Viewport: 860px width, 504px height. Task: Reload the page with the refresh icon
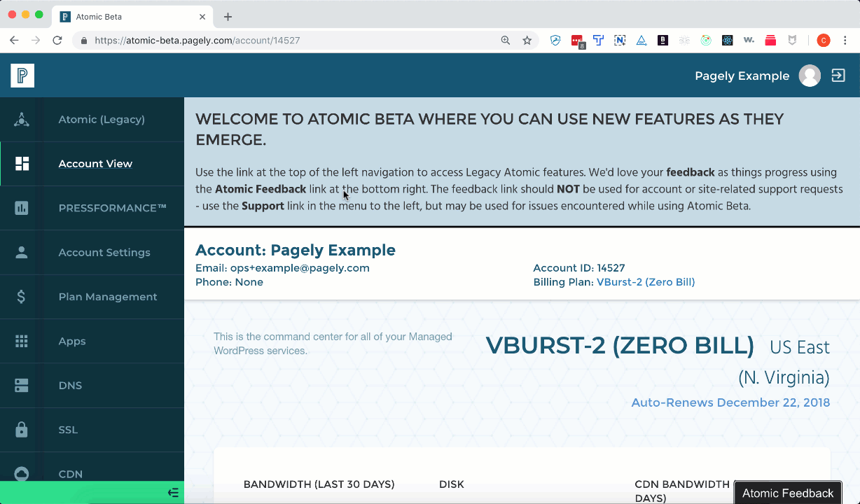(x=57, y=41)
